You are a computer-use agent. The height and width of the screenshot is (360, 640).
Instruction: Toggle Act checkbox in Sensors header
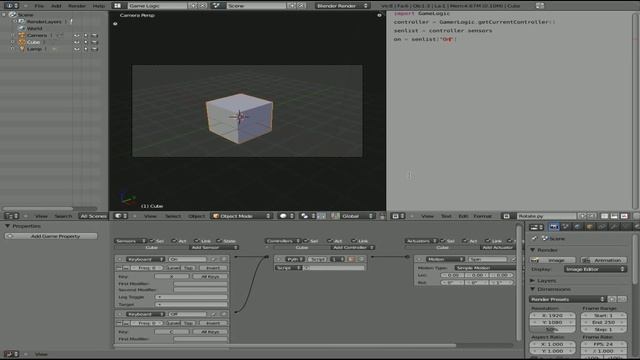pyautogui.click(x=174, y=241)
